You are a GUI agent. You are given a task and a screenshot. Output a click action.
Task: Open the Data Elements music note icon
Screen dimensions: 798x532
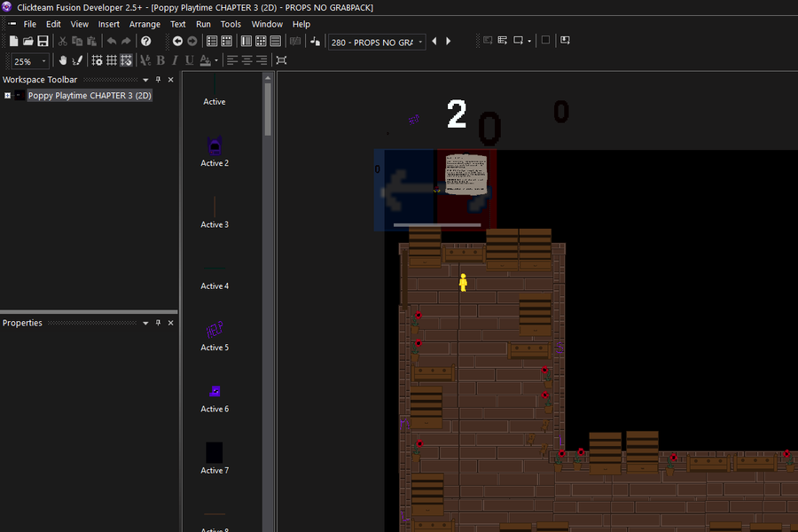coord(315,42)
